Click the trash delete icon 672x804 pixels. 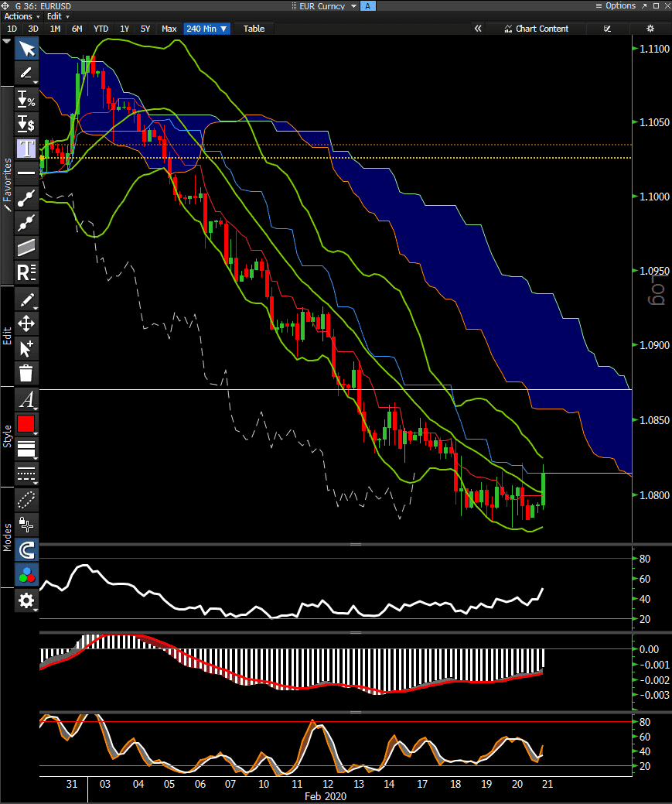(x=26, y=373)
